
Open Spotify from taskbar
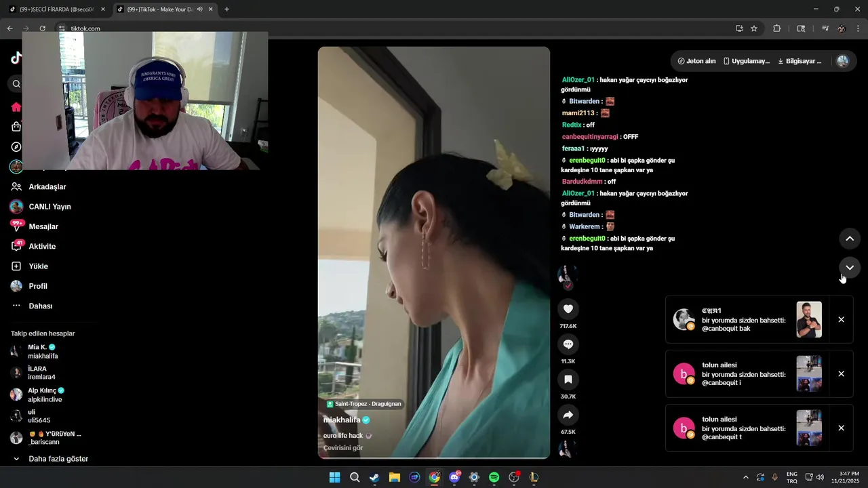(x=494, y=477)
